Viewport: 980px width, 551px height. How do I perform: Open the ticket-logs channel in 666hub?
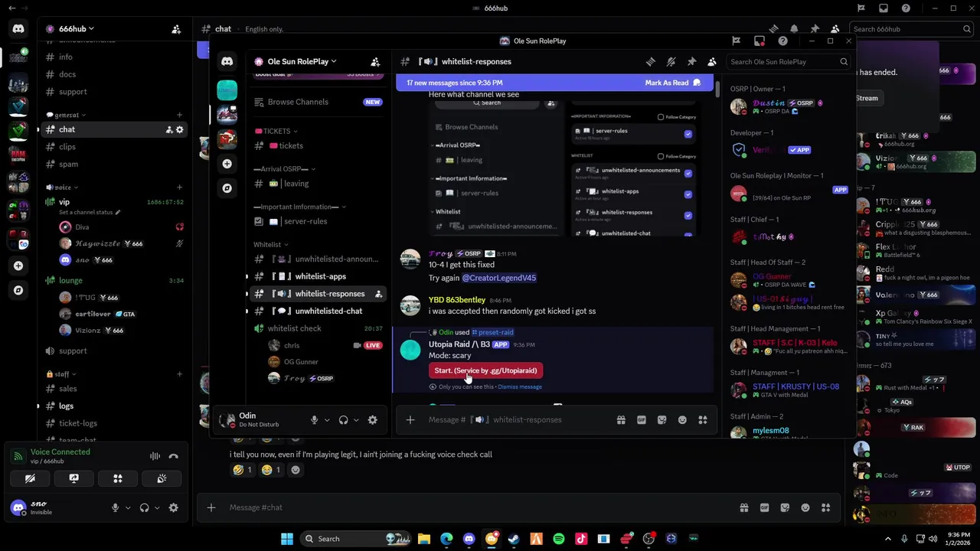coord(113,423)
